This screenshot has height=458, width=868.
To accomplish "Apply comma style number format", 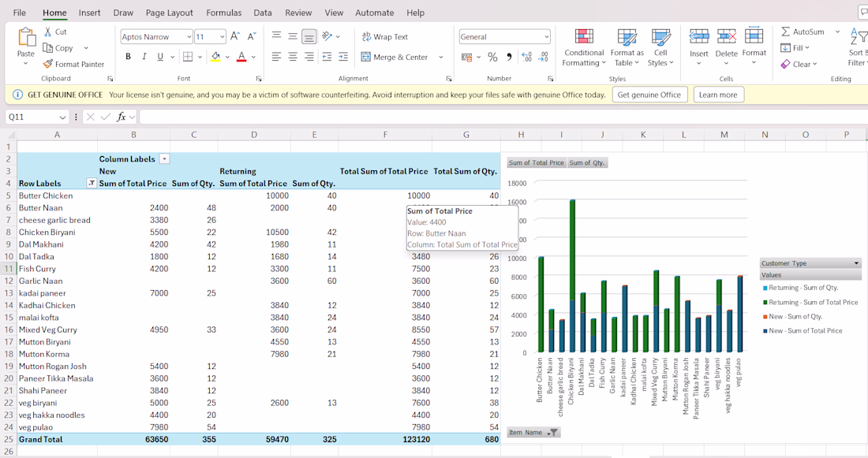I will coord(509,57).
